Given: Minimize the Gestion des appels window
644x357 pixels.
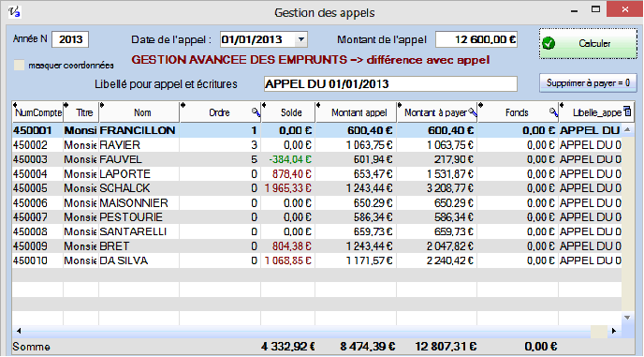Looking at the screenshot, I should pyautogui.click(x=575, y=10).
